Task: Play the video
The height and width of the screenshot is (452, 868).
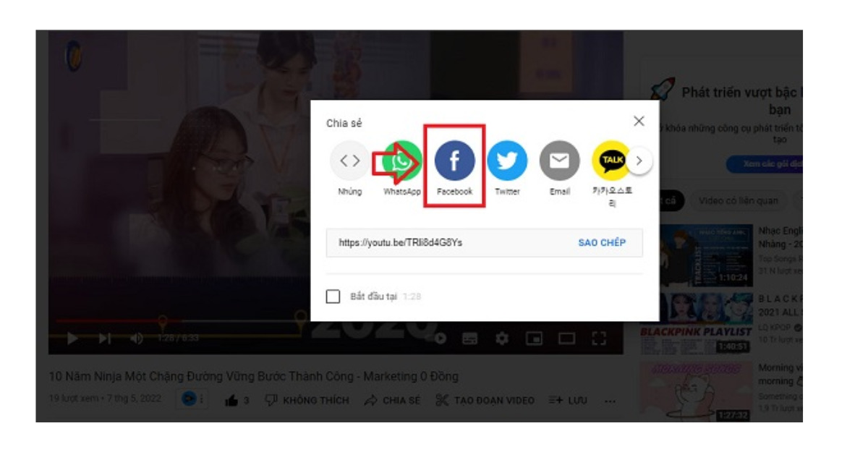Action: click(x=72, y=338)
